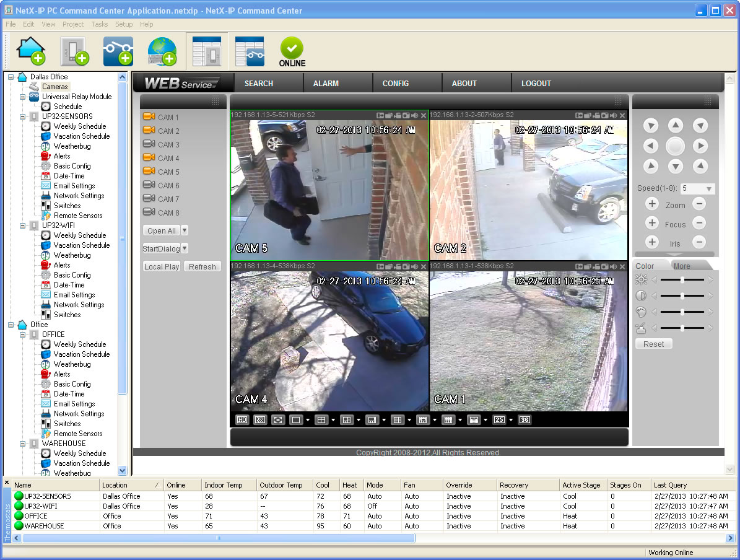This screenshot has height=560, width=740.
Task: Pan camera right with PTZ arrow
Action: (700, 146)
